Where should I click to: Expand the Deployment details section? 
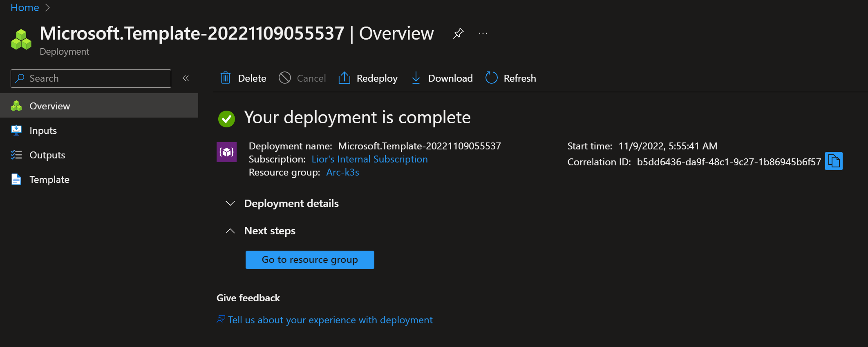click(230, 203)
